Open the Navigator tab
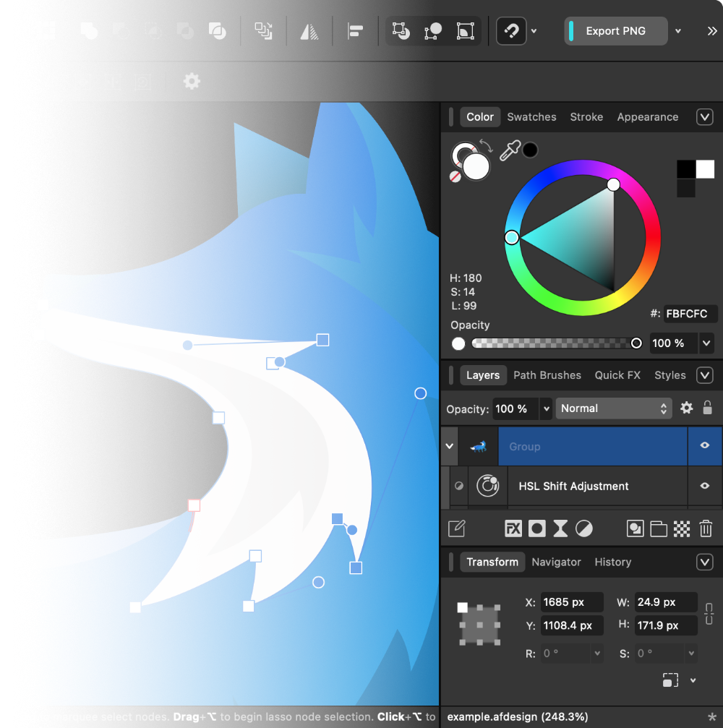Image resolution: width=723 pixels, height=728 pixels. [x=556, y=562]
